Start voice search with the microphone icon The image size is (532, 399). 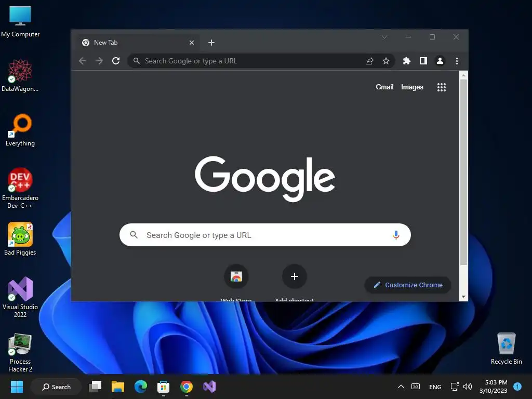(x=396, y=235)
